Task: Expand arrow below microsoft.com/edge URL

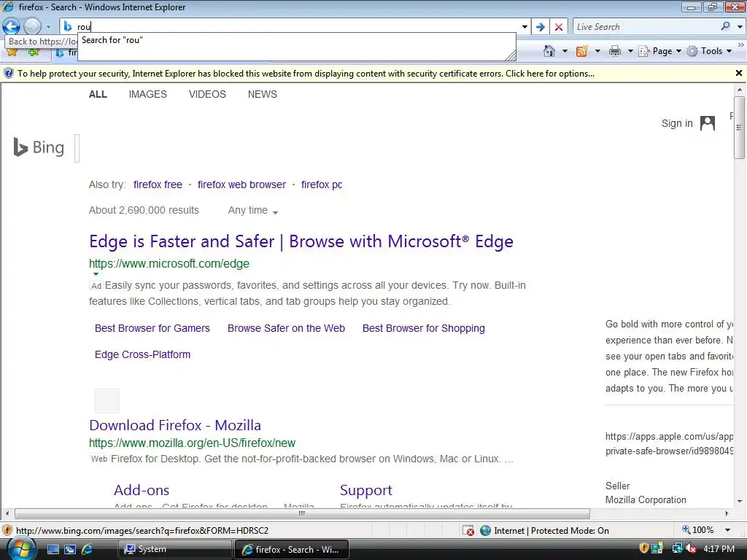Action: point(96,274)
